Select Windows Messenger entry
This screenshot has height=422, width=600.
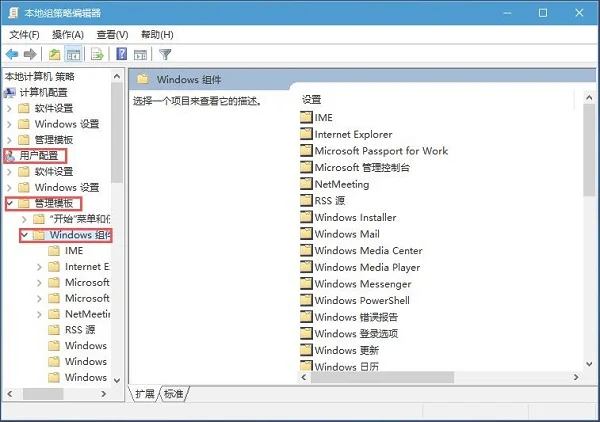pyautogui.click(x=363, y=284)
